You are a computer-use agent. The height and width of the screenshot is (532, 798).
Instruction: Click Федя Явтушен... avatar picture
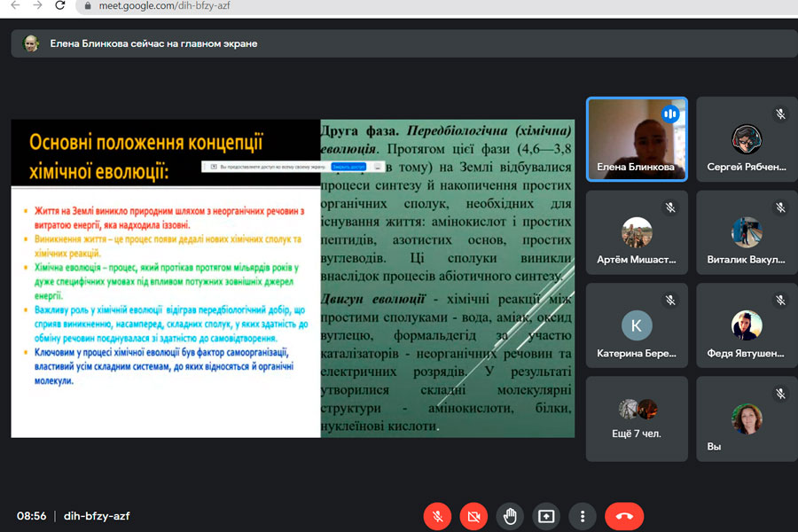coord(747,325)
